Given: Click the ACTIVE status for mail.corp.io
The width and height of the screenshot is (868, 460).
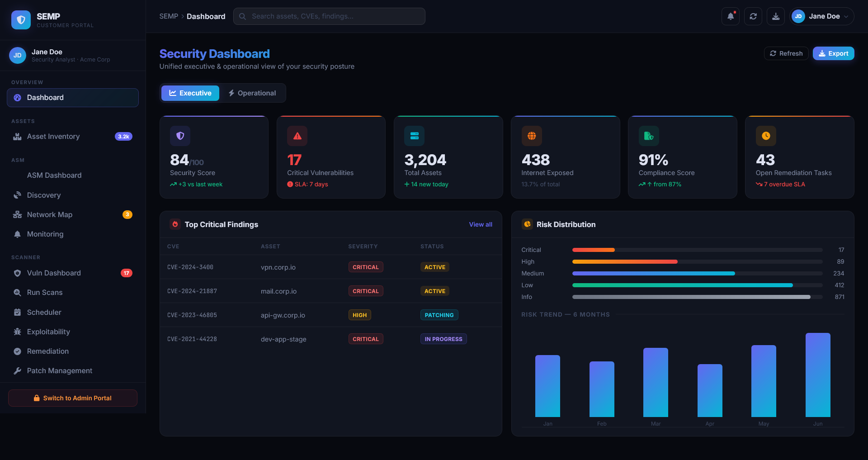Looking at the screenshot, I should tap(435, 291).
